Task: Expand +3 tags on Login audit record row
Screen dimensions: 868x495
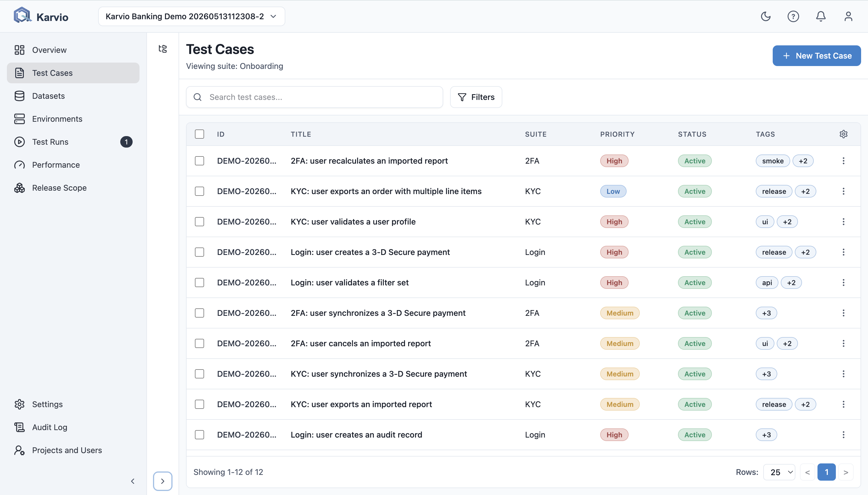Action: click(766, 434)
